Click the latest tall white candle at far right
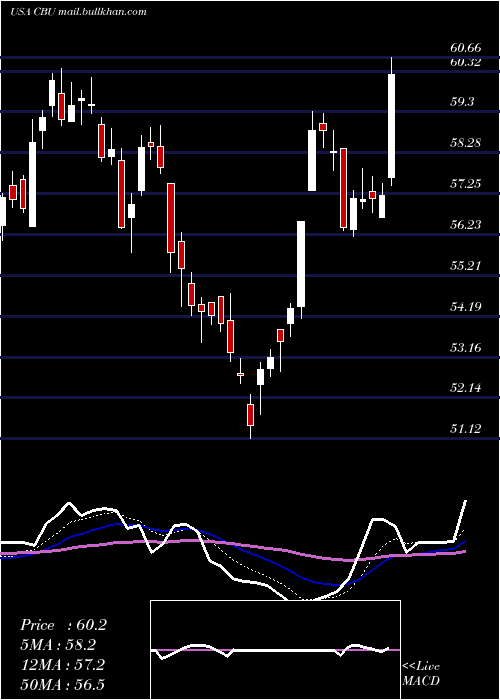Screen dimensions: 500x700 pos(392,121)
